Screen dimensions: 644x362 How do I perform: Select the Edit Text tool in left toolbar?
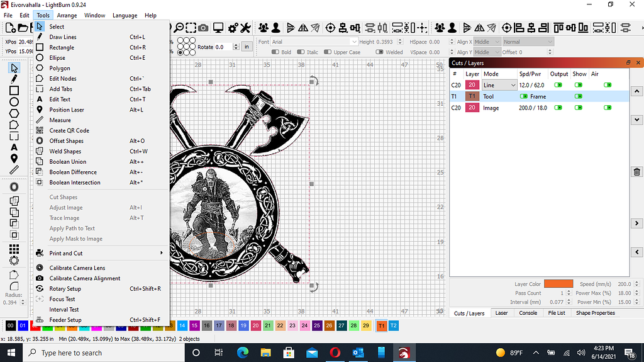click(x=14, y=147)
